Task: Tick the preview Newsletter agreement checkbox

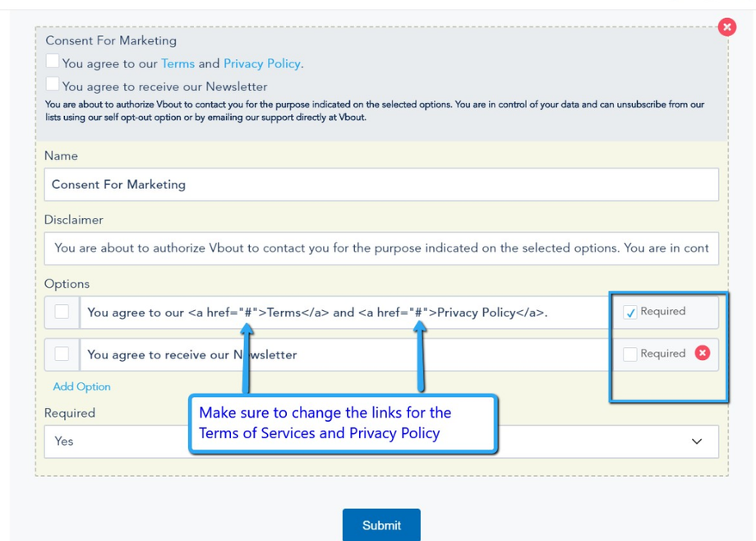Action: pyautogui.click(x=53, y=84)
